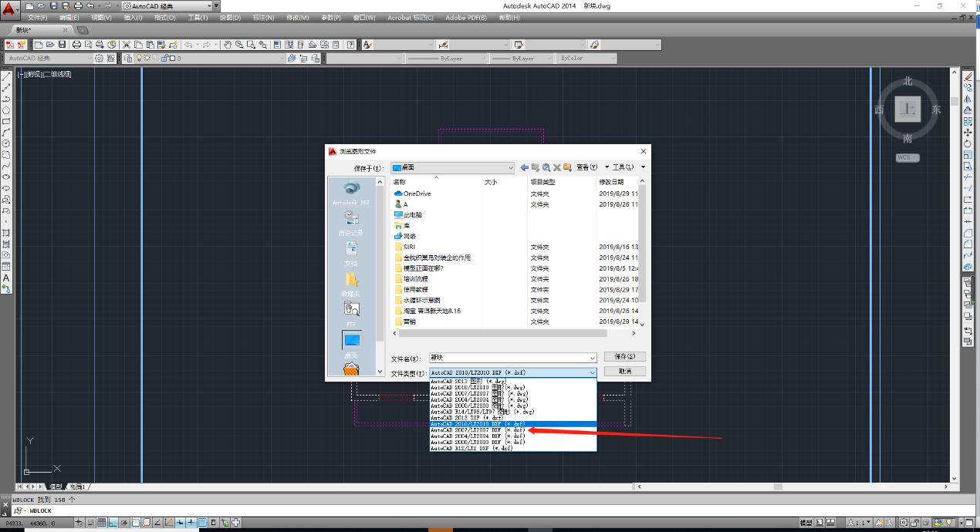Select the SIRI folder
980x532 pixels.
(404, 247)
